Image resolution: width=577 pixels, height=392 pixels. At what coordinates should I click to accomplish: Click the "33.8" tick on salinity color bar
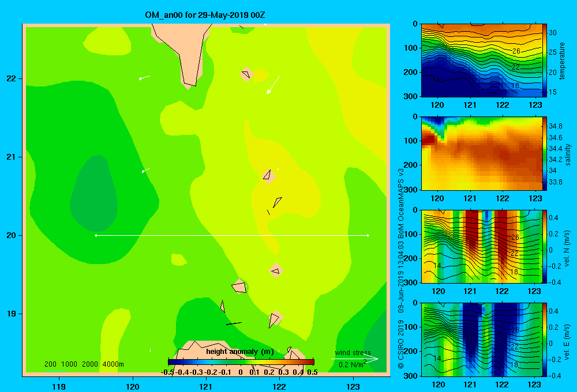click(555, 182)
